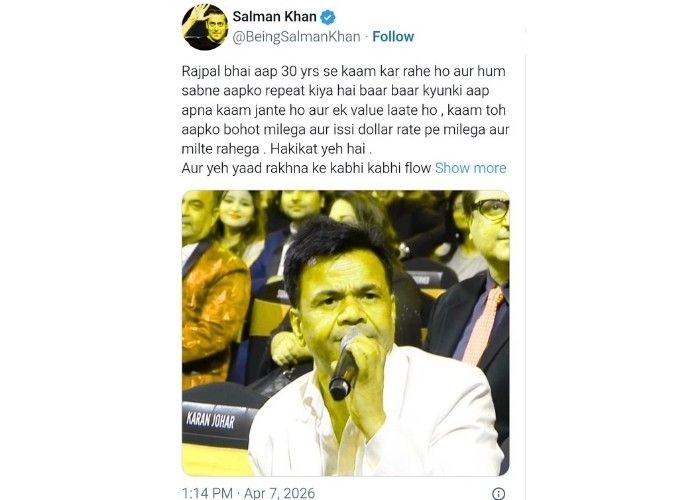Viewport: 700px width, 500px height.
Task: Click the KARAN JOHAR name plate in photo
Action: [211, 421]
